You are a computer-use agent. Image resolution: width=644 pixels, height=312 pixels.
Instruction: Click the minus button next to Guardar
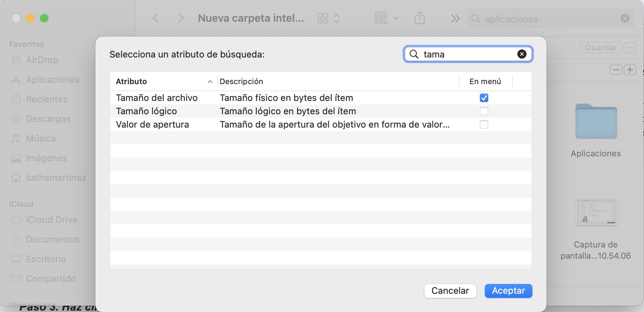630,48
